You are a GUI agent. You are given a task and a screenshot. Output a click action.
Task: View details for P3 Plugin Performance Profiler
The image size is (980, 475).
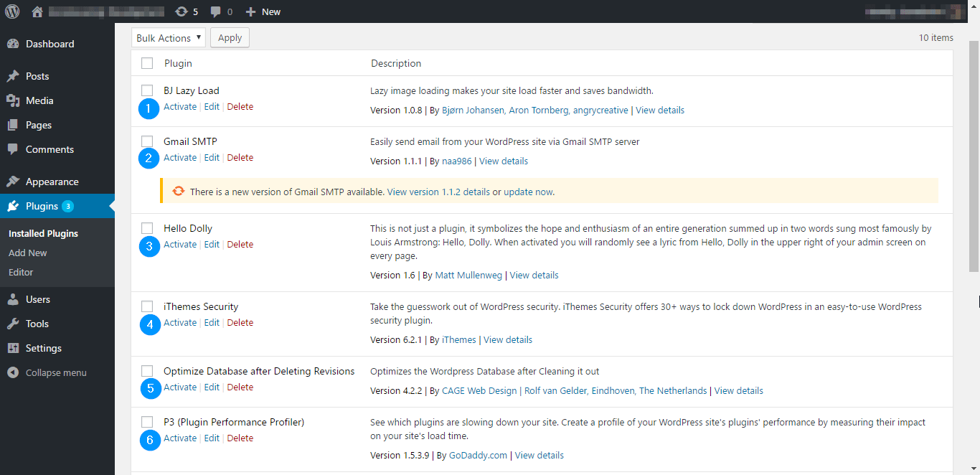[x=540, y=455]
